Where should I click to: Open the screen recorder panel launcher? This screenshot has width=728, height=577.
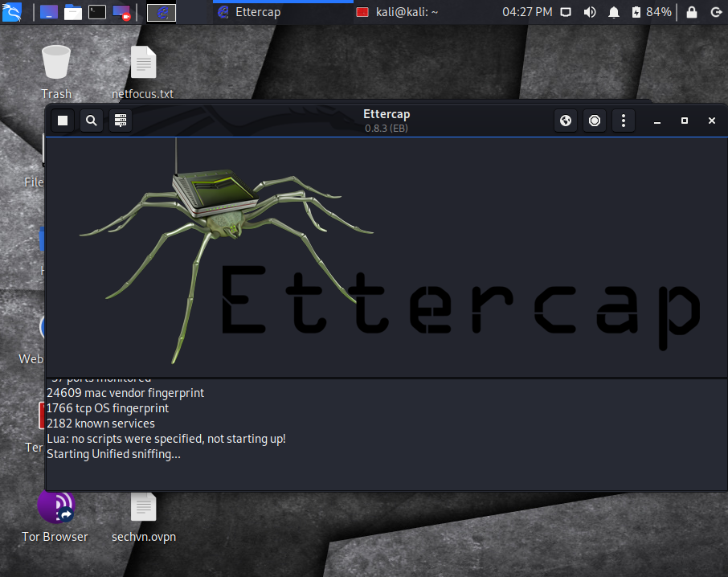pos(121,12)
